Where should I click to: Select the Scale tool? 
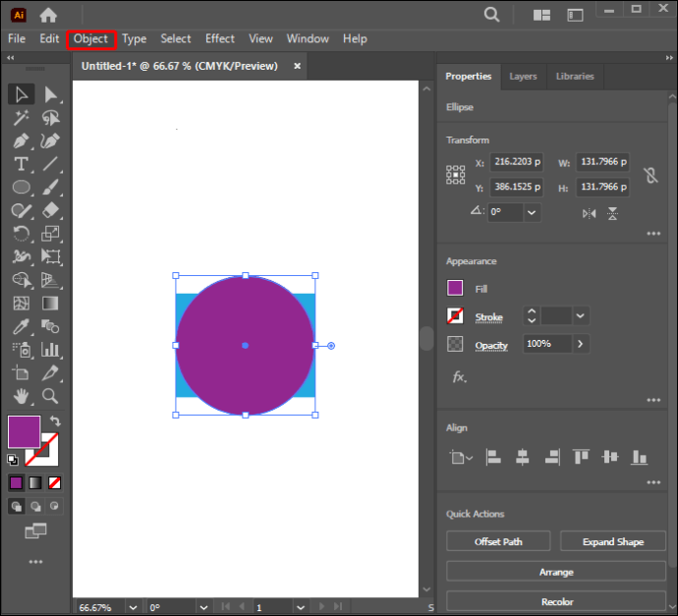(50, 234)
